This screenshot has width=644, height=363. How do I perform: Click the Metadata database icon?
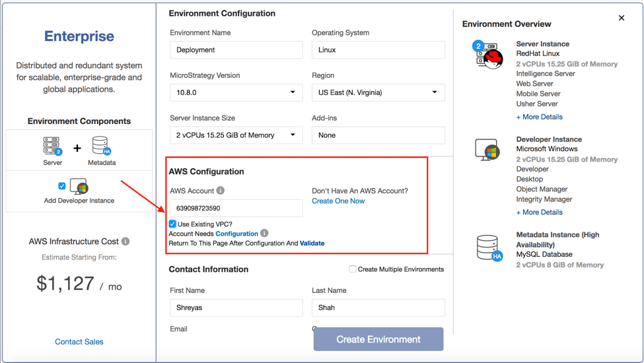(101, 146)
